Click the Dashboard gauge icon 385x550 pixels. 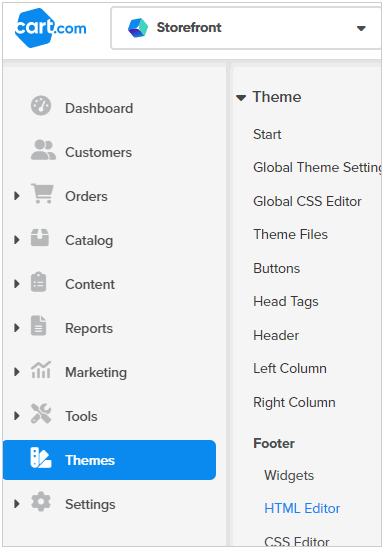pos(41,106)
